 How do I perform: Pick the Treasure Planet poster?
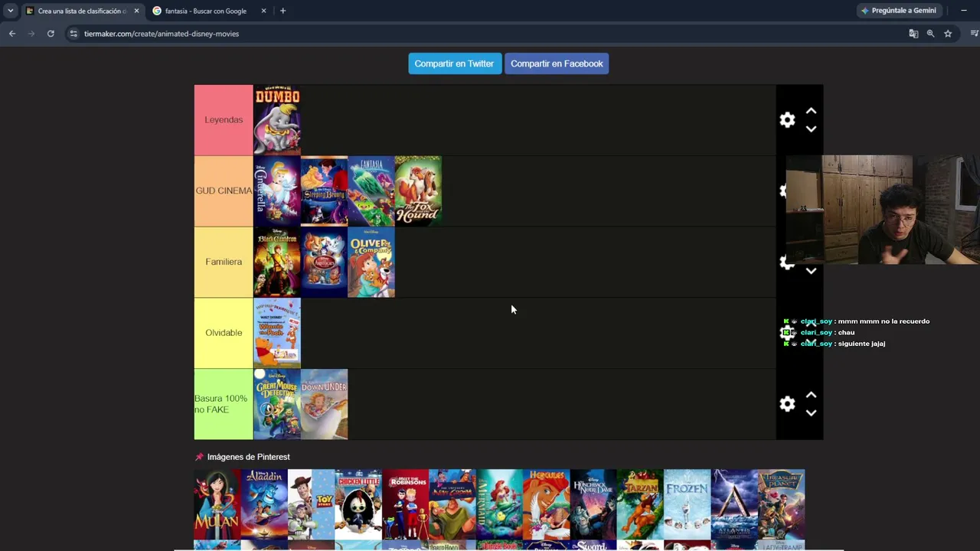[x=781, y=504]
